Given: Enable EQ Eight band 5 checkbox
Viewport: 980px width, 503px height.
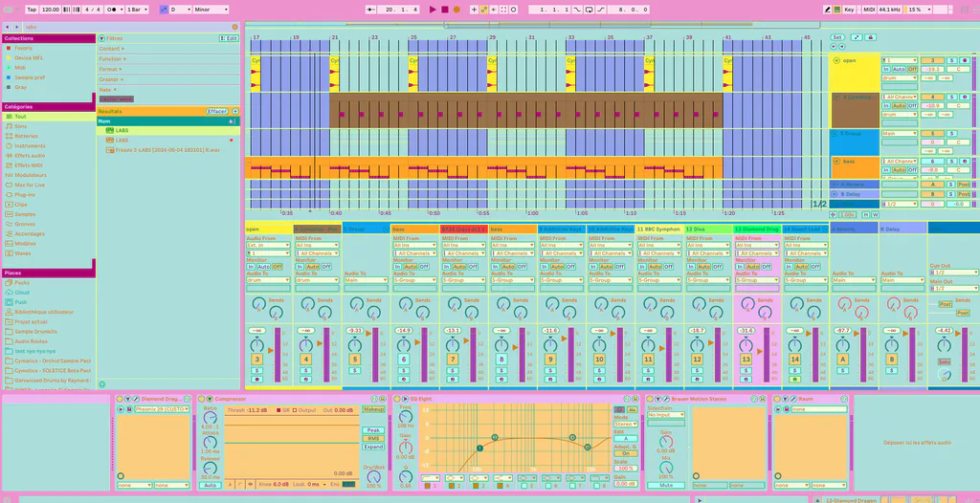Looking at the screenshot, I should (x=523, y=486).
